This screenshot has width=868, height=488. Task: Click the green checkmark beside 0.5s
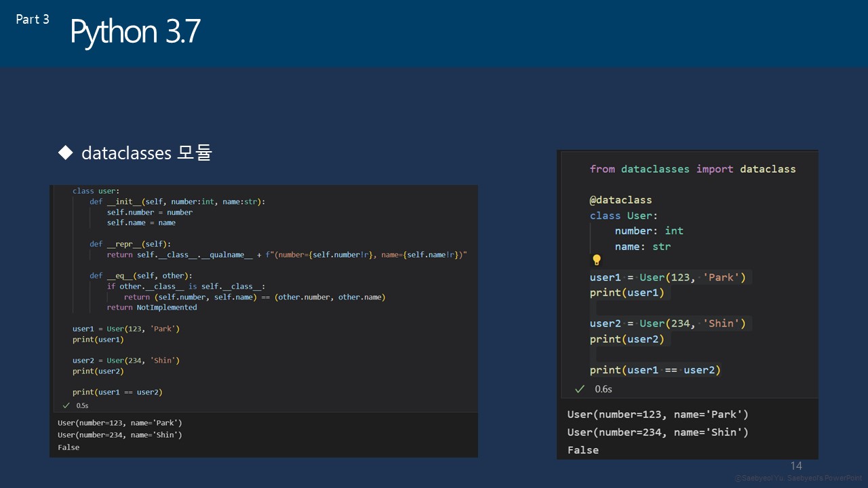click(x=66, y=405)
